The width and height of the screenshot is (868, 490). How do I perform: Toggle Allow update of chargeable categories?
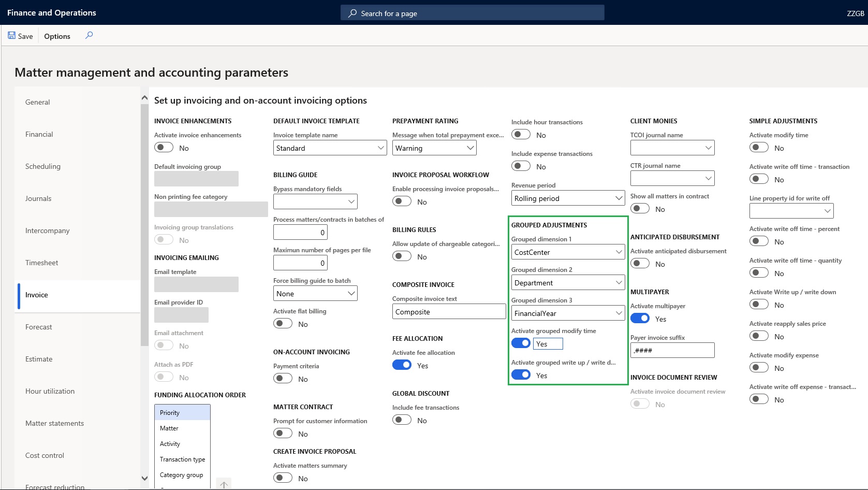tap(402, 256)
